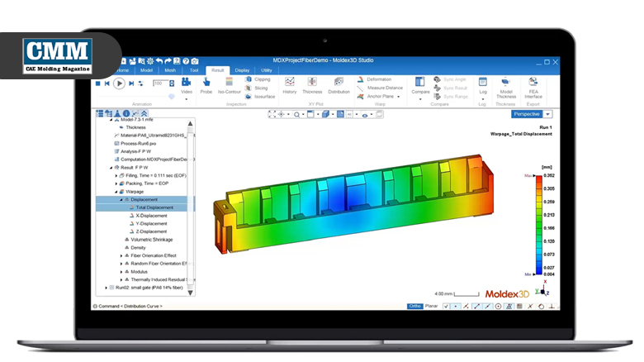Switch to the Tool ribbon tab
644x362 pixels.
click(194, 70)
